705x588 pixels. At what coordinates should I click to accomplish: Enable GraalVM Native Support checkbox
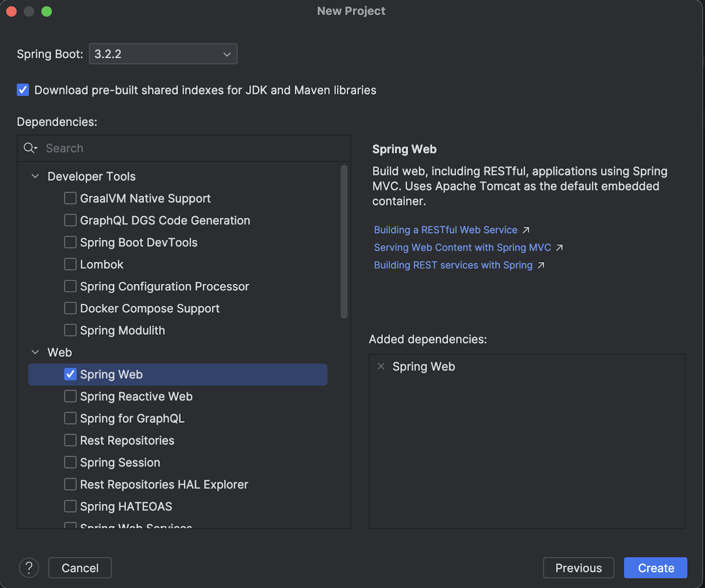point(70,198)
